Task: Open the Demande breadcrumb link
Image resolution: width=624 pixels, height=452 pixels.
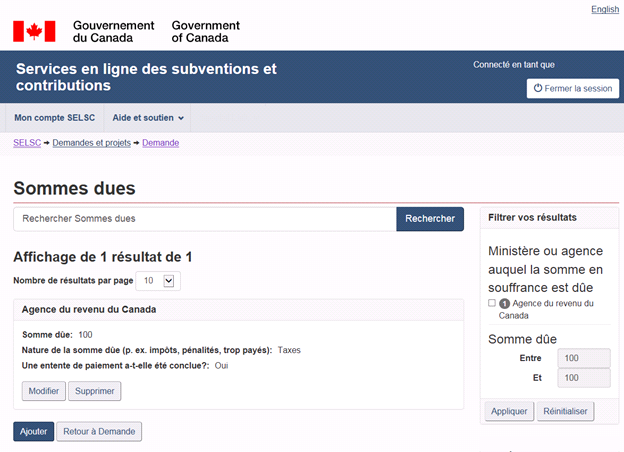Action: click(x=160, y=144)
